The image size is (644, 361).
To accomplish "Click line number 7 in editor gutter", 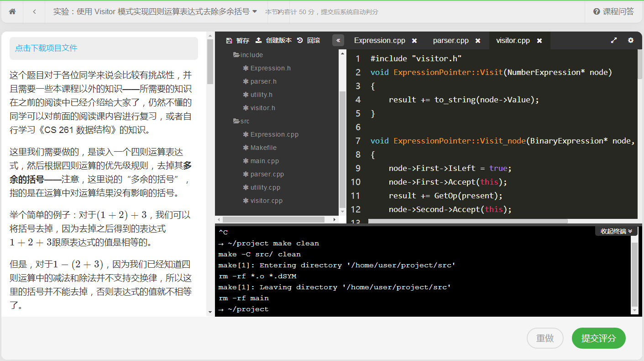I will [x=358, y=141].
